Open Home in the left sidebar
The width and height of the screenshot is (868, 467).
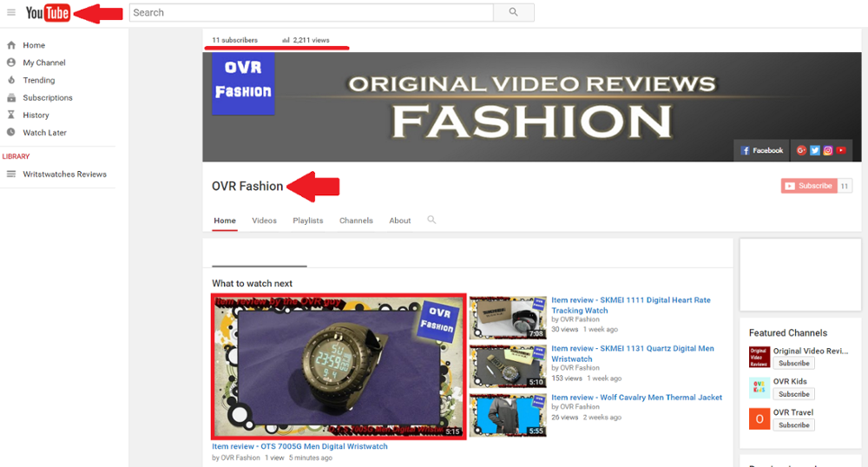tap(34, 45)
